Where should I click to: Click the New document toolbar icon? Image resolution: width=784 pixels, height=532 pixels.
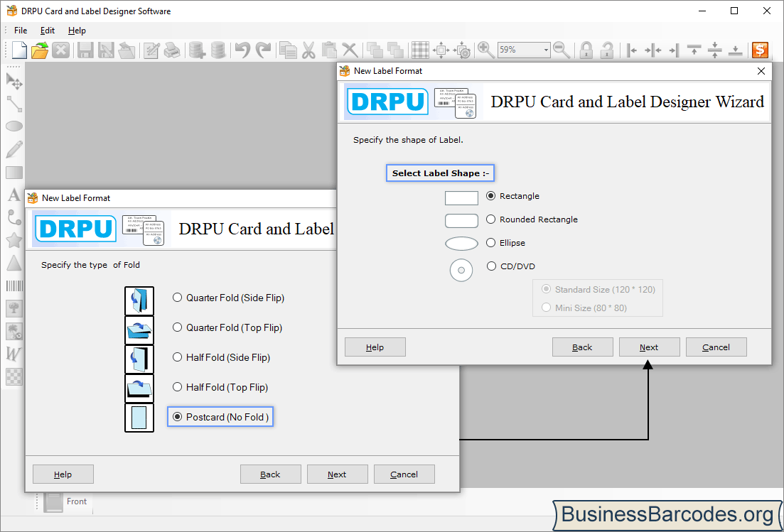point(19,50)
